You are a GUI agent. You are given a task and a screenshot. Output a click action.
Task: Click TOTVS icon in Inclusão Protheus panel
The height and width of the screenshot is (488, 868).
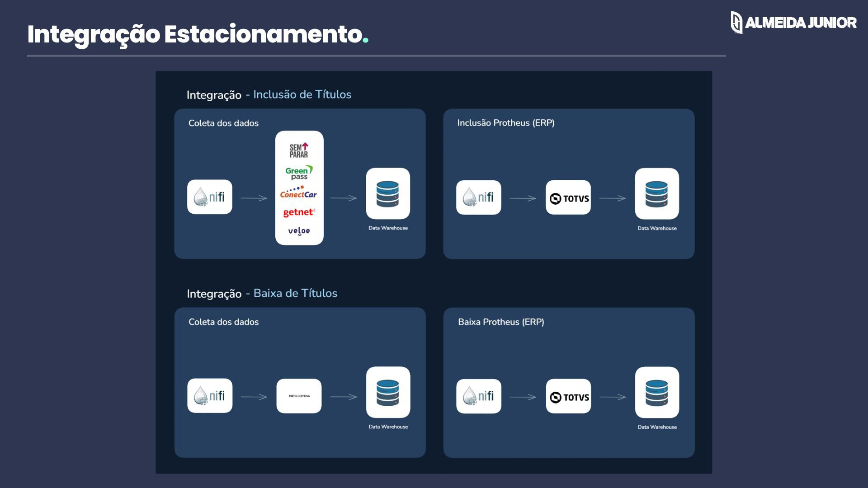pos(568,197)
